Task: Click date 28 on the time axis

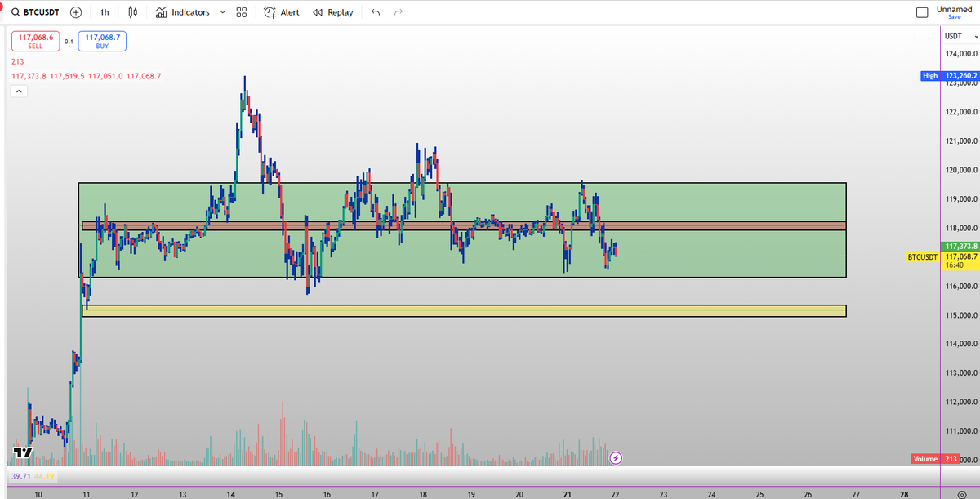Action: (x=904, y=494)
